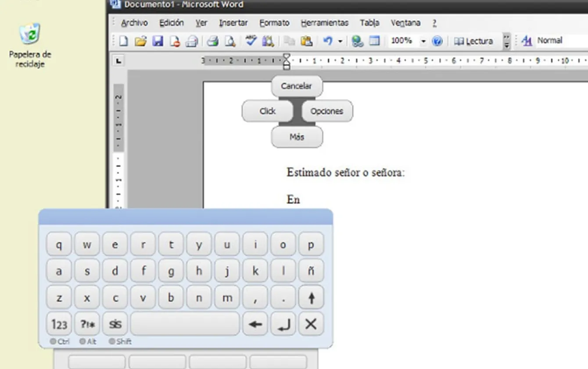Tap the up-arrow shift key on keyboard
Screen dimensions: 588x369
pyautogui.click(x=311, y=297)
